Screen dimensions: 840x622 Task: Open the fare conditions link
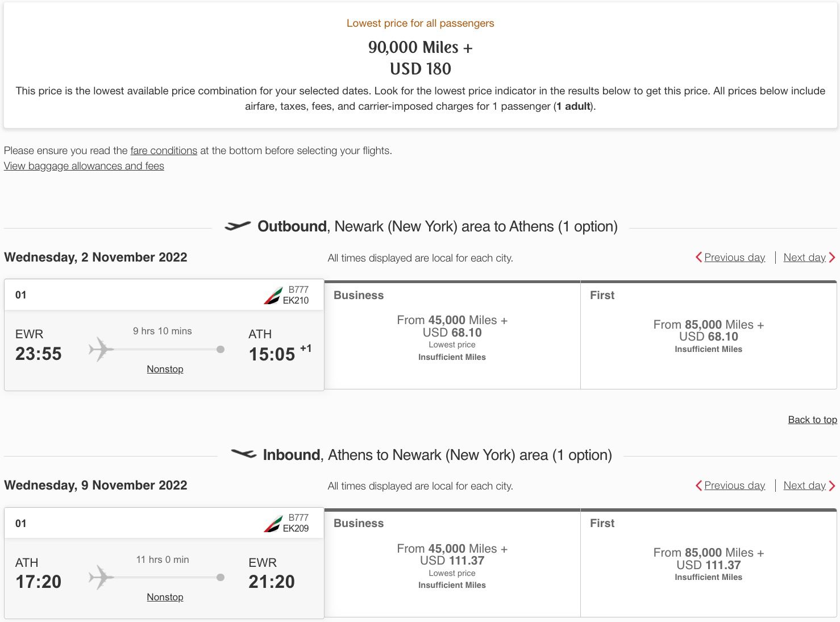(164, 151)
